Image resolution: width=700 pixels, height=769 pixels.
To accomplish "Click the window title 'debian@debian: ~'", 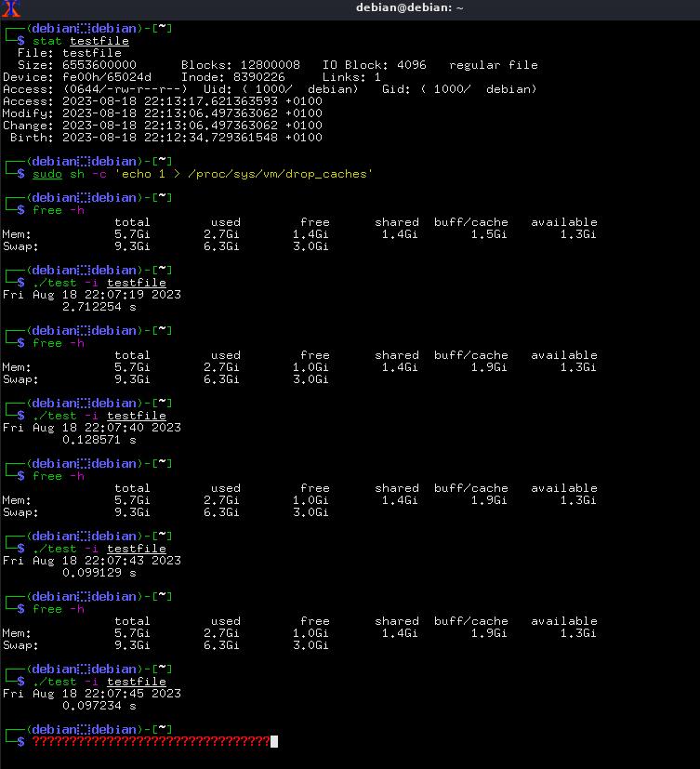I will tap(409, 7).
